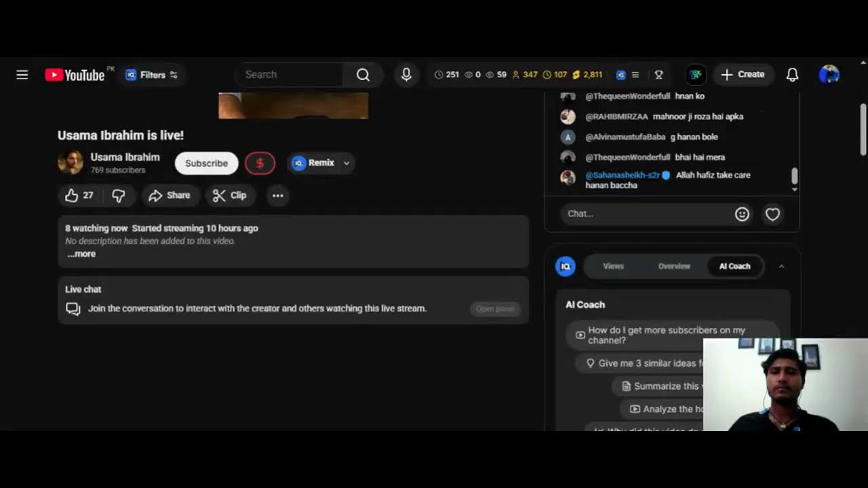Collapse the vidIQ panel chevron
Viewport: 868px width, 488px height.
click(781, 266)
